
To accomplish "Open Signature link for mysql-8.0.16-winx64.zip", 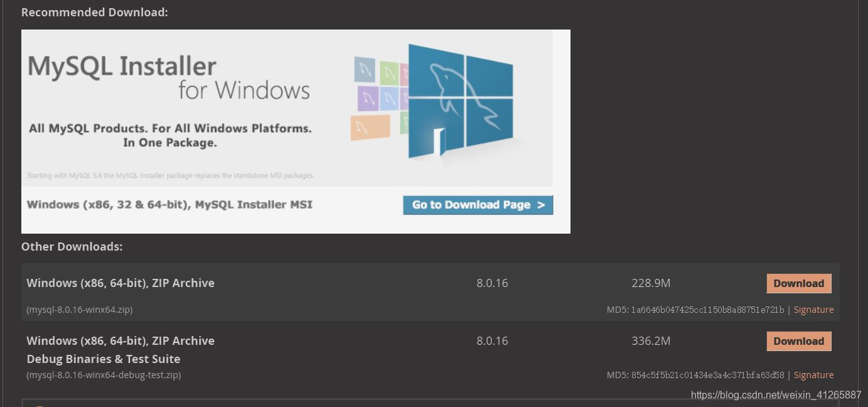I will (813, 310).
